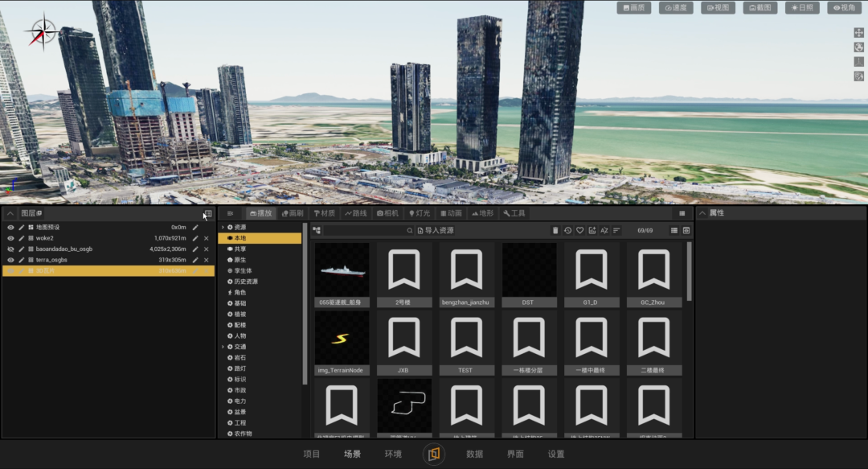The height and width of the screenshot is (469, 868).
Task: Click right pencil icon on 地图预设 row
Action: (195, 228)
